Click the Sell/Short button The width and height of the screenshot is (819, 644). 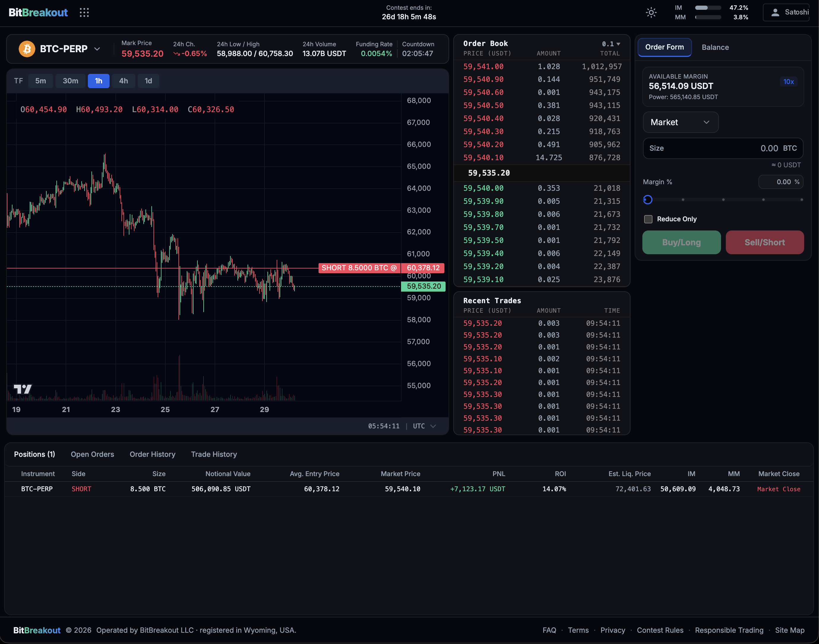point(765,242)
